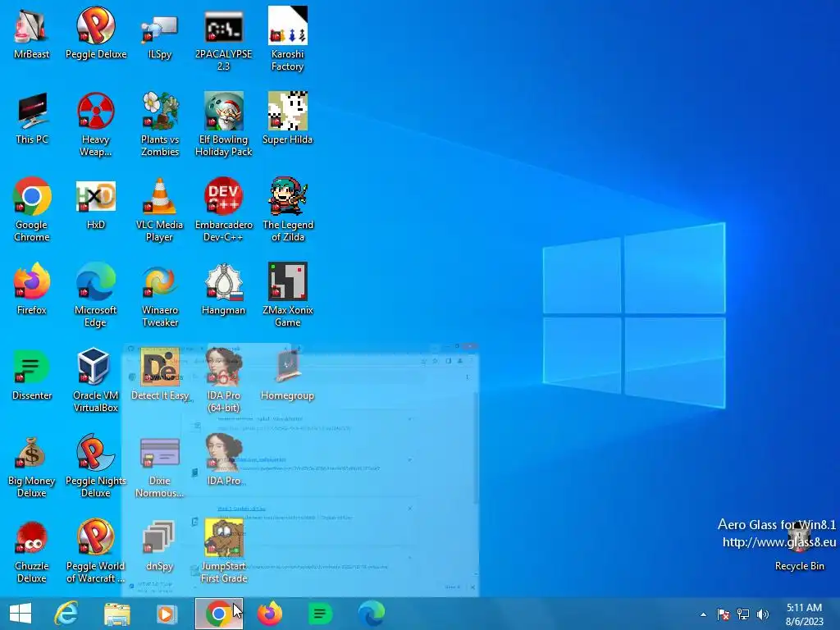Click the Embarcadero Dev-C++ icon
840x630 pixels.
(x=223, y=209)
